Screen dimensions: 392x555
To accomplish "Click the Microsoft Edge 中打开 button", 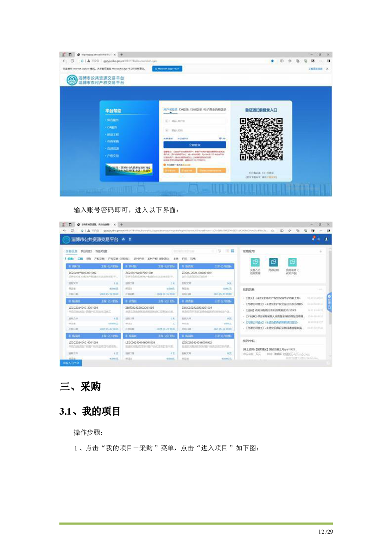I will pyautogui.click(x=169, y=68).
